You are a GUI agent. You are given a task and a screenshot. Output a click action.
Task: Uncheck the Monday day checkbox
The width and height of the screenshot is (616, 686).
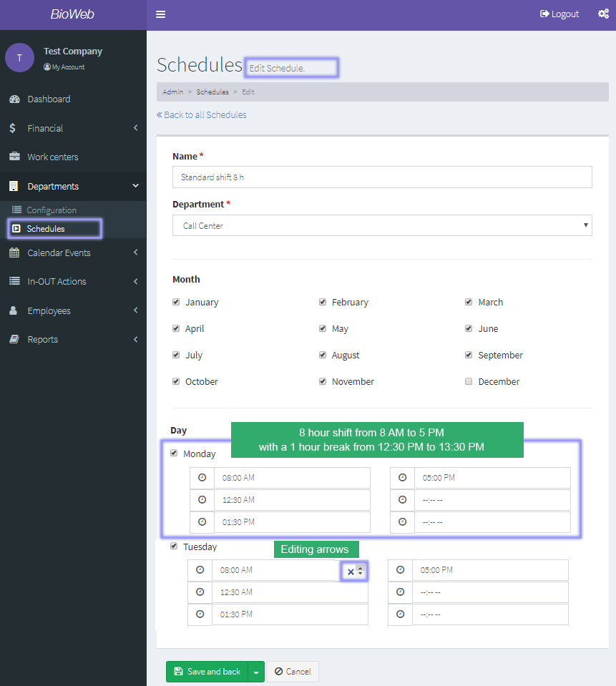coord(174,454)
